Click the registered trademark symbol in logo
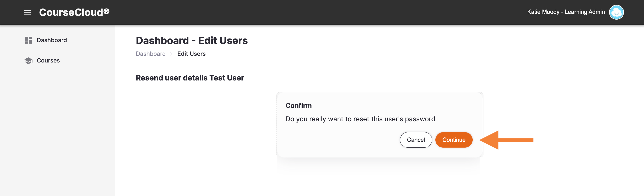 pyautogui.click(x=106, y=11)
